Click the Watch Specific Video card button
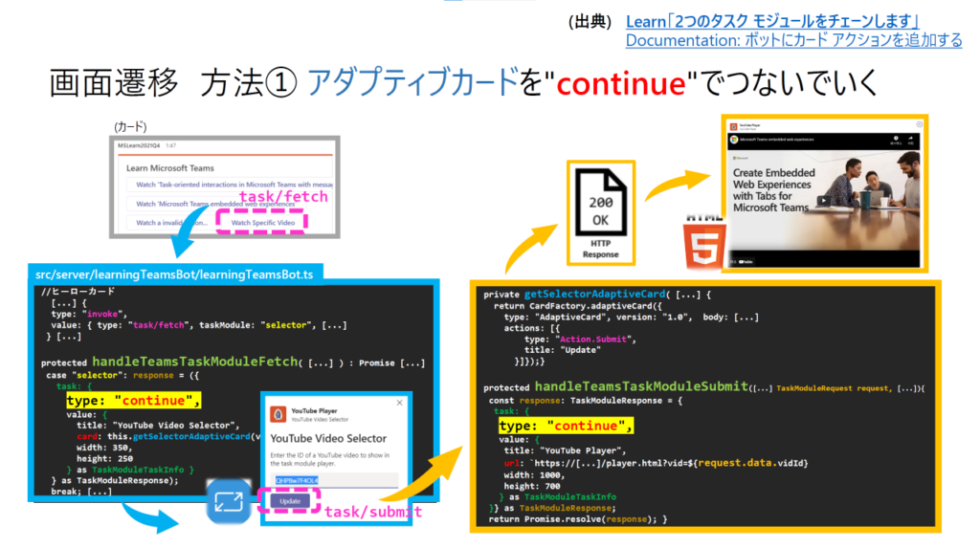Image resolution: width=980 pixels, height=548 pixels. (259, 223)
